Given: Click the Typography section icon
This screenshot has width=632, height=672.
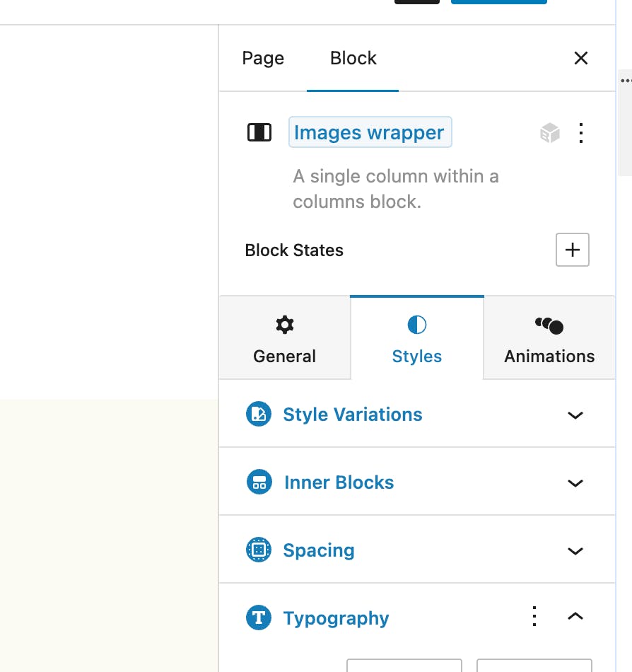Looking at the screenshot, I should pos(259,618).
